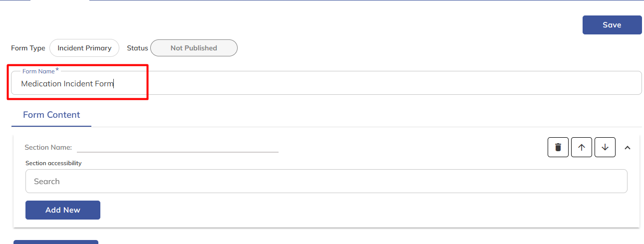Click the Section Name: label
Image resolution: width=644 pixels, height=244 pixels.
tap(48, 147)
